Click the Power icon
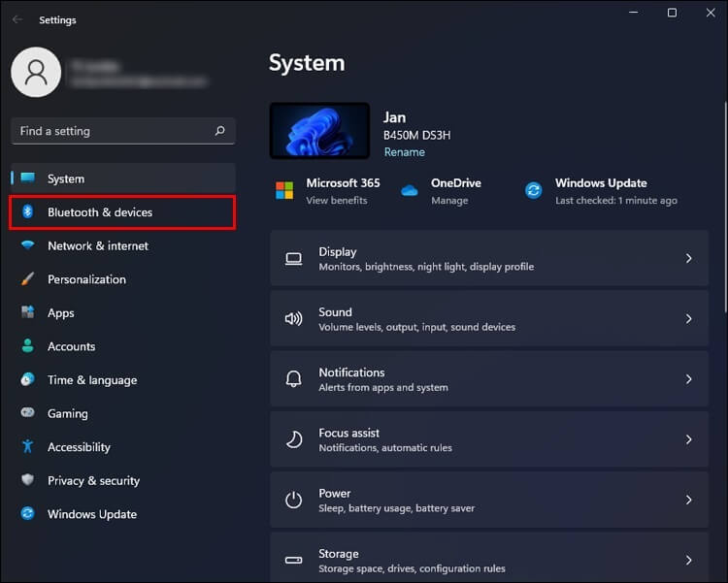This screenshot has height=583, width=728. tap(293, 500)
